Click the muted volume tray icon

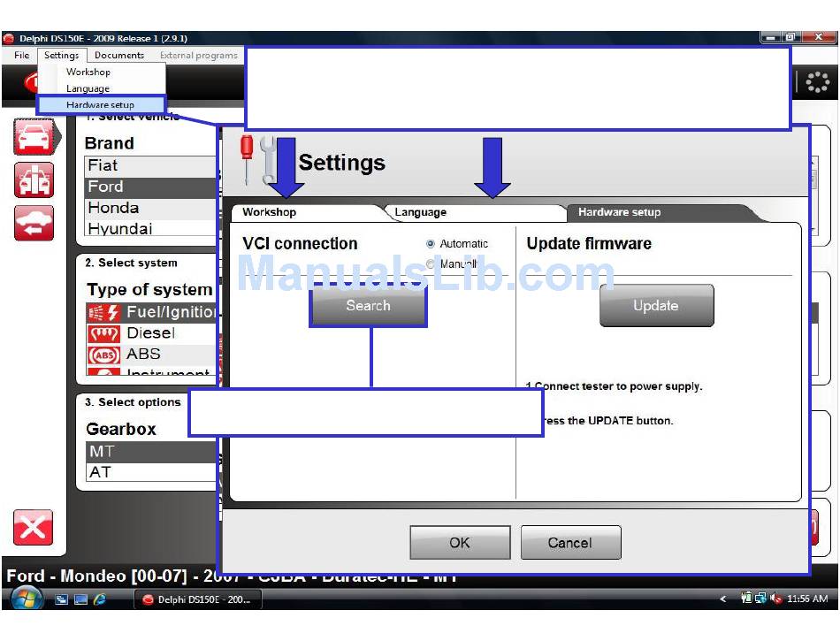pyautogui.click(x=775, y=599)
